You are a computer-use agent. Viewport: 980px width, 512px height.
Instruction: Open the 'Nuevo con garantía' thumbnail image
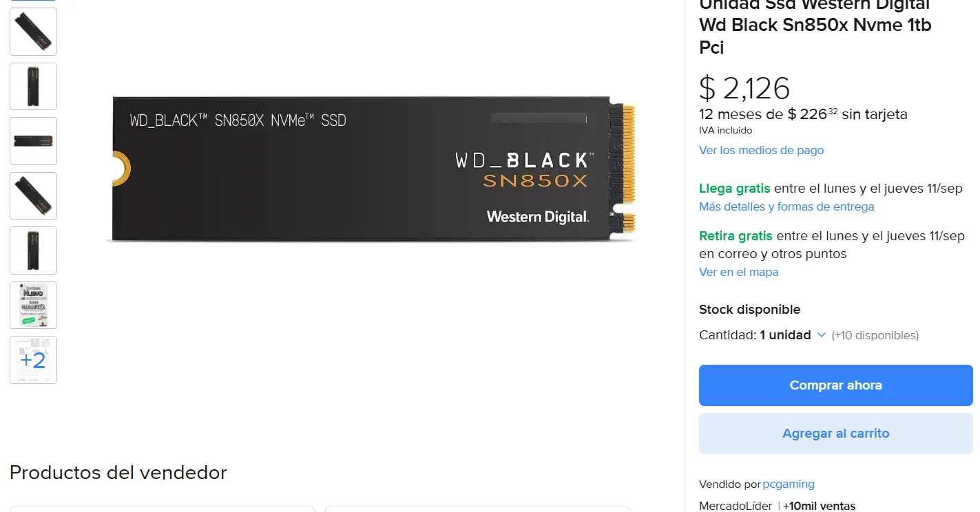(33, 305)
